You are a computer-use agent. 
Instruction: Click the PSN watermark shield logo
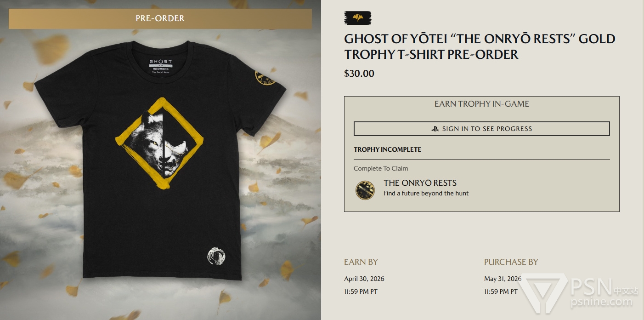544,292
